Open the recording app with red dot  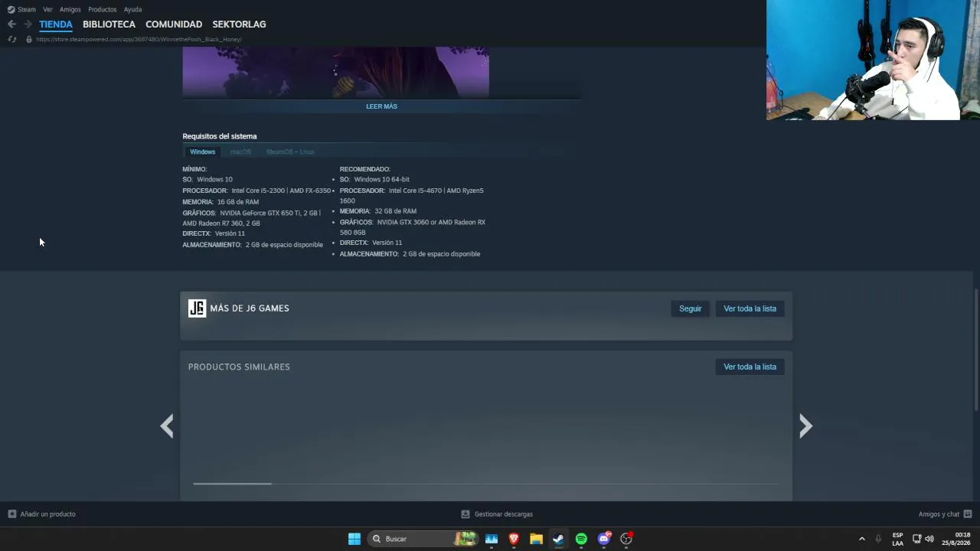coord(626,539)
